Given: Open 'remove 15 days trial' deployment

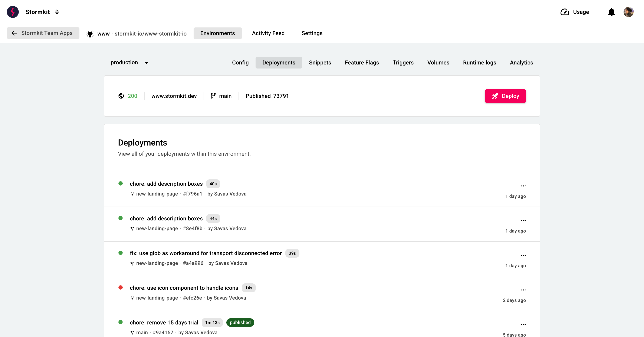Looking at the screenshot, I should pos(164,323).
